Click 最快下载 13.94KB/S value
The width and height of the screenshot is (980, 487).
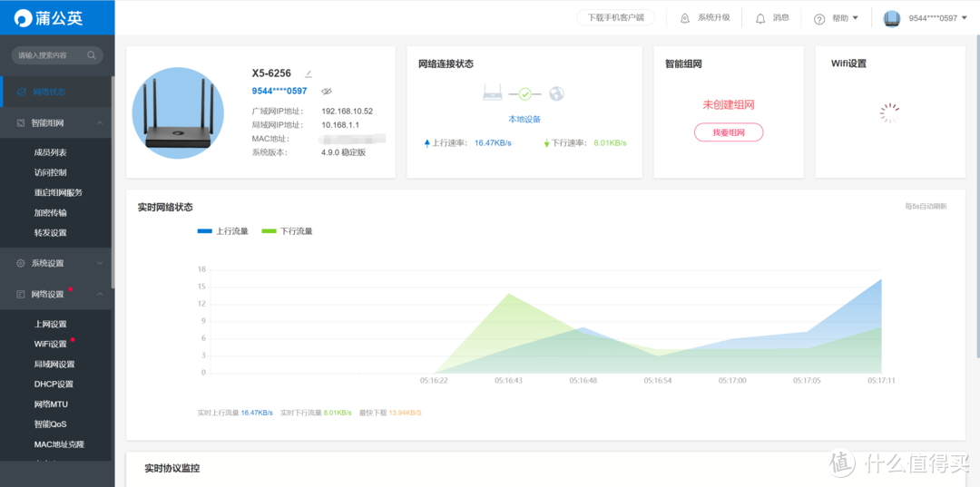tap(405, 413)
